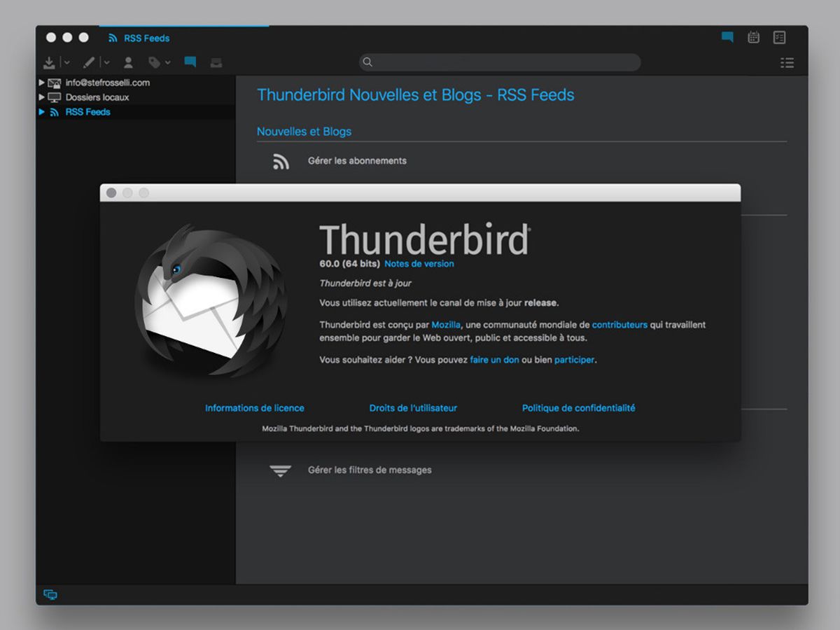
Task: Click the Write message pencil icon
Action: coord(88,63)
